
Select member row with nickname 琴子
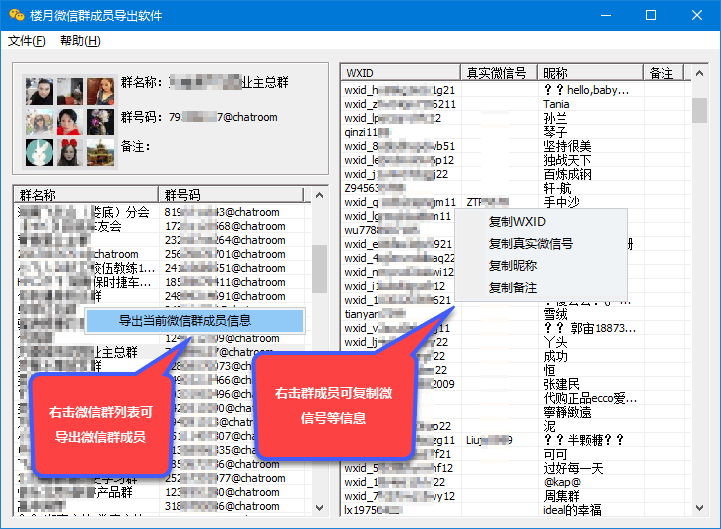coord(516,132)
